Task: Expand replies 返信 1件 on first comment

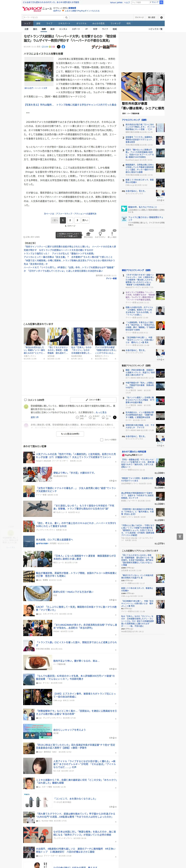Action: click(35, 417)
